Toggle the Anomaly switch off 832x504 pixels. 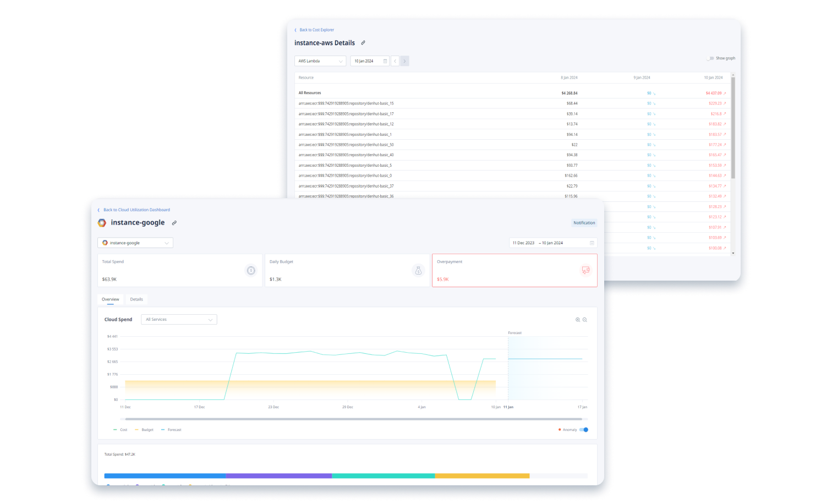click(x=584, y=430)
